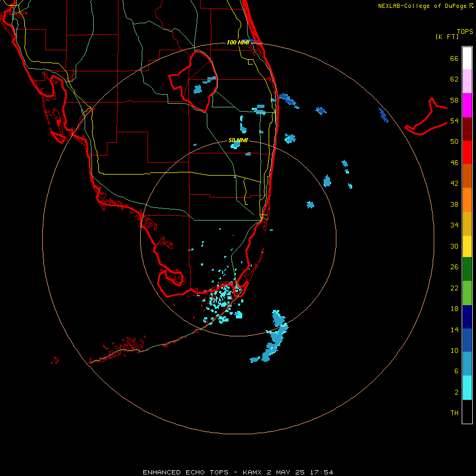The width and height of the screenshot is (476, 476).
Task: Click the 66 label on the scale
Action: pos(454,58)
